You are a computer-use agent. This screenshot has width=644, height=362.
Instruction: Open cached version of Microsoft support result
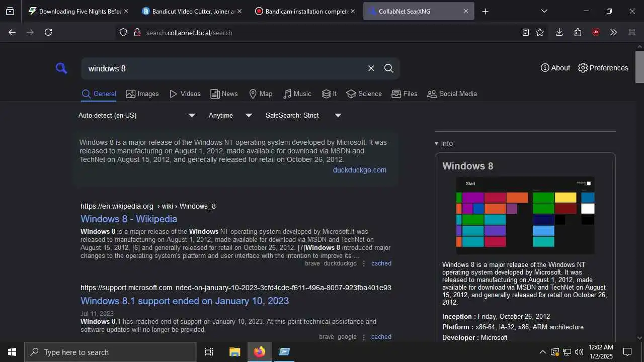click(381, 337)
